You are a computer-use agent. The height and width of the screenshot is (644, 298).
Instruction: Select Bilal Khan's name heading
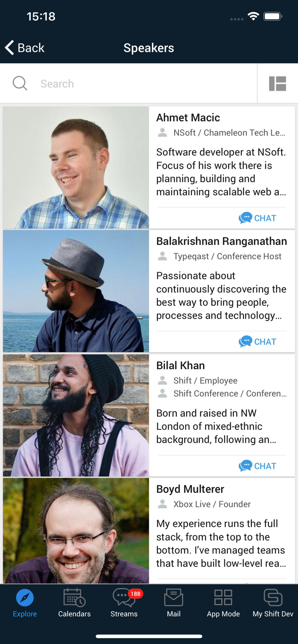(181, 365)
